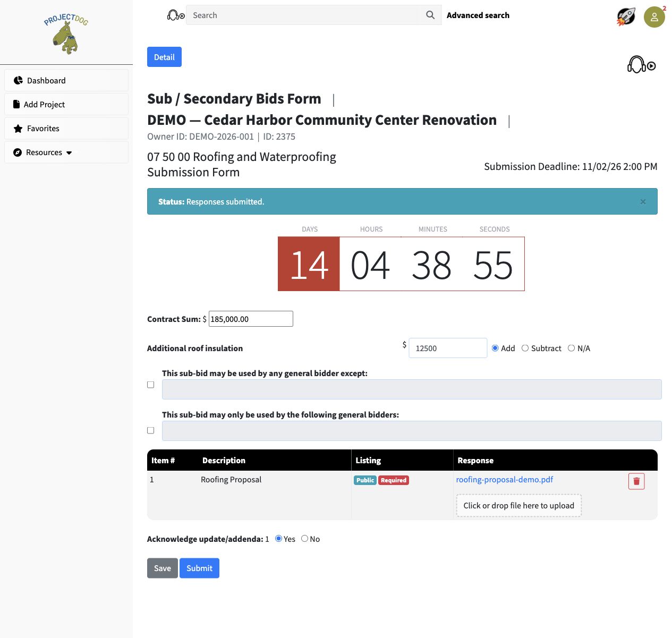The height and width of the screenshot is (638, 672).
Task: Select the Subtract radio option
Action: [x=525, y=348]
